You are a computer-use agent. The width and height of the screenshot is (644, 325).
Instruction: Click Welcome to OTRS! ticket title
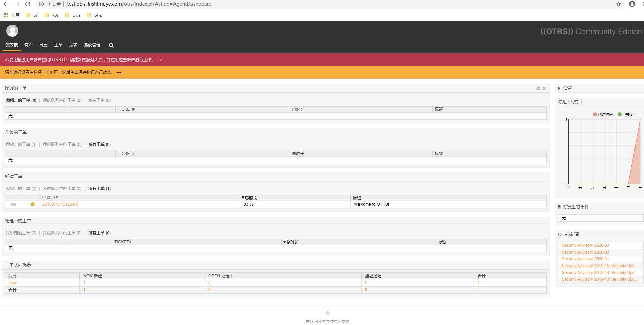coord(372,204)
